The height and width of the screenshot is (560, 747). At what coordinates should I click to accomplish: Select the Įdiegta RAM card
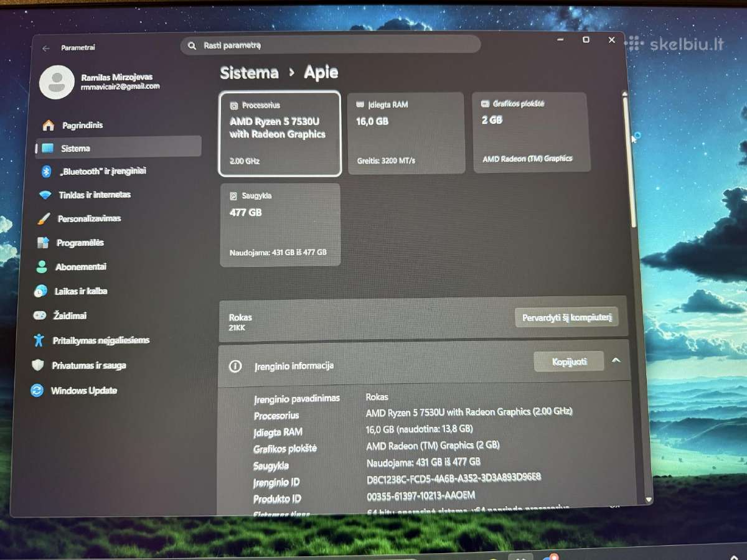pyautogui.click(x=406, y=133)
